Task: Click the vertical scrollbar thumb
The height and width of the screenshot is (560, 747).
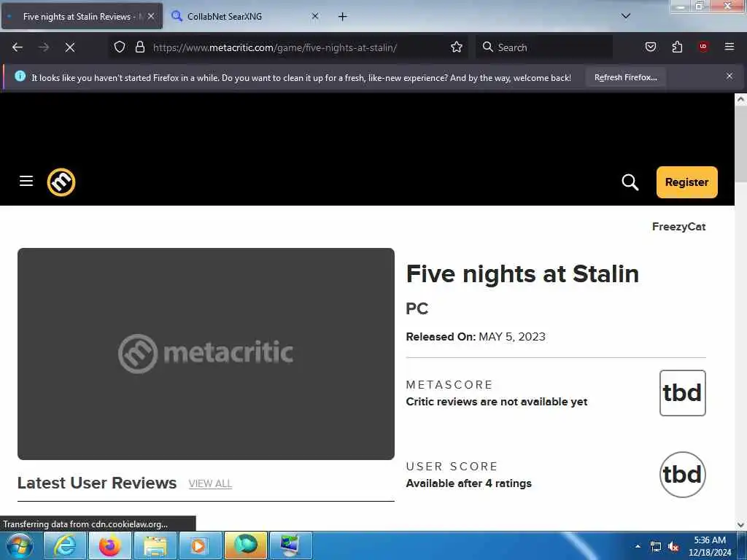Action: 740,144
